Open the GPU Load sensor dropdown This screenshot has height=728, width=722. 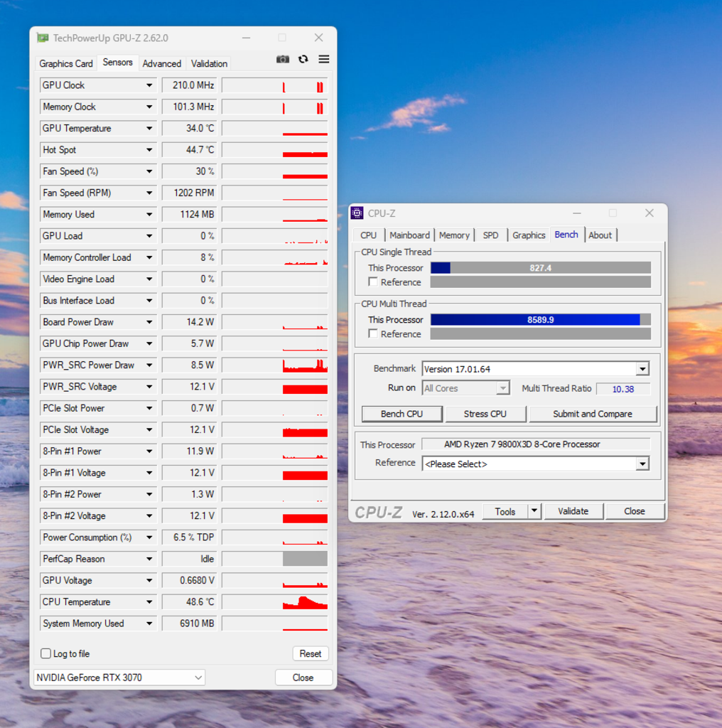click(x=149, y=236)
